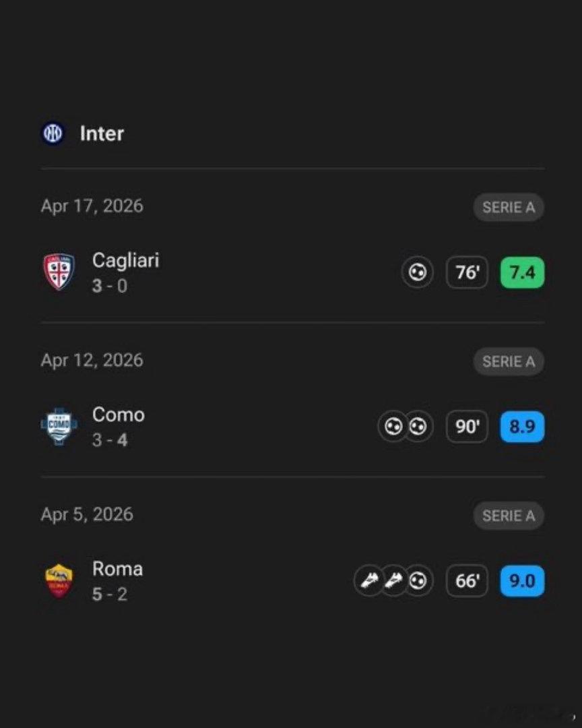Image resolution: width=582 pixels, height=728 pixels.
Task: Click the leftmost assist boot icon in Roma row
Action: point(368,581)
